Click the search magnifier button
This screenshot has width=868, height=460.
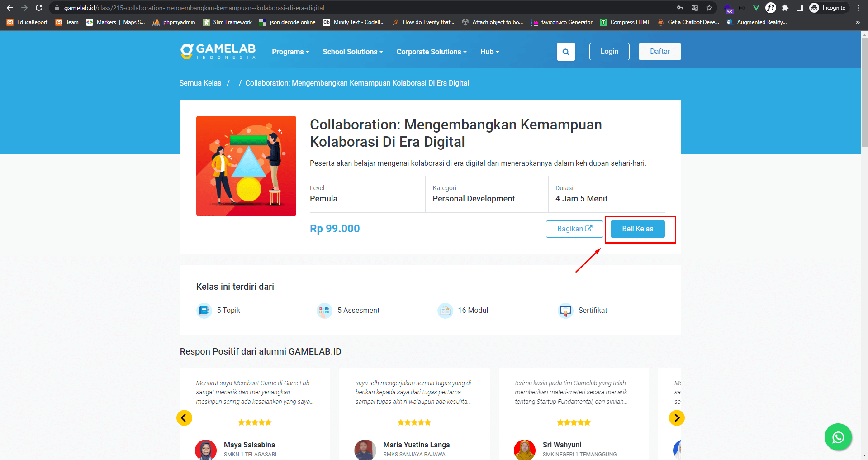point(566,52)
